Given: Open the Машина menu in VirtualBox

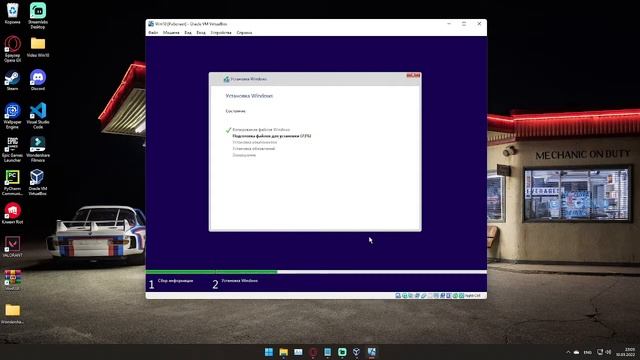Looking at the screenshot, I should 171,33.
